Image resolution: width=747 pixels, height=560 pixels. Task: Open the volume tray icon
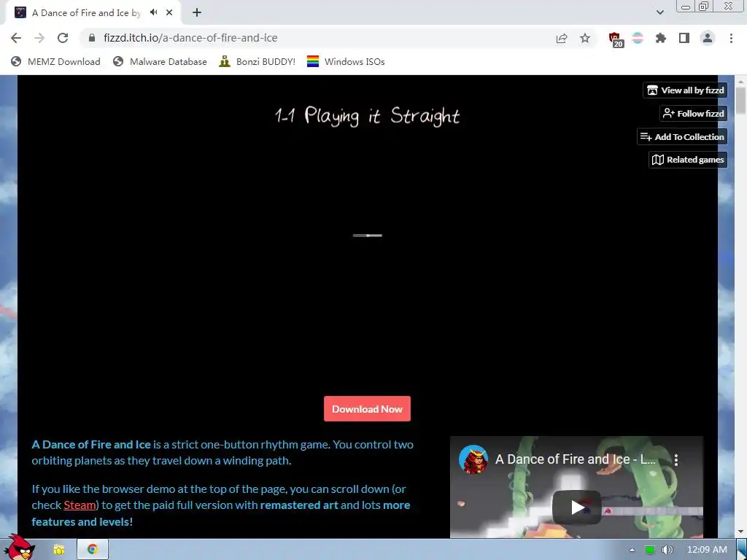(667, 550)
